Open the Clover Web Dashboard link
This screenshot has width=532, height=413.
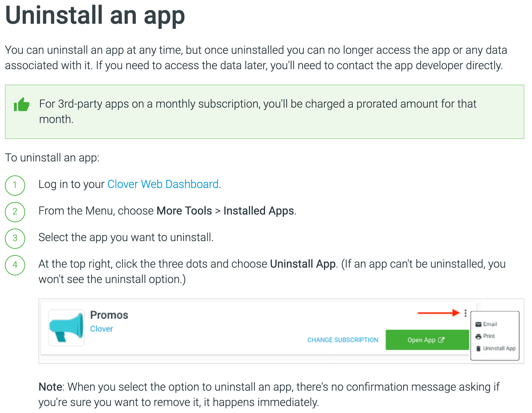(163, 184)
